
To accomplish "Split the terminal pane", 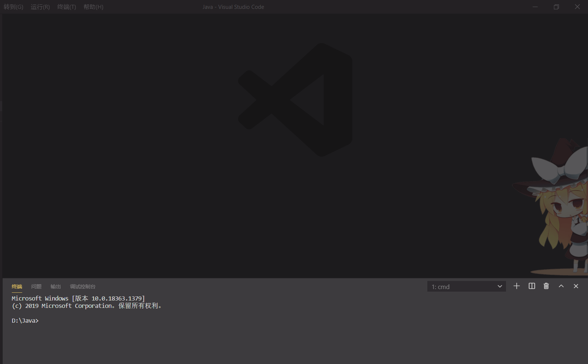I will [x=532, y=286].
